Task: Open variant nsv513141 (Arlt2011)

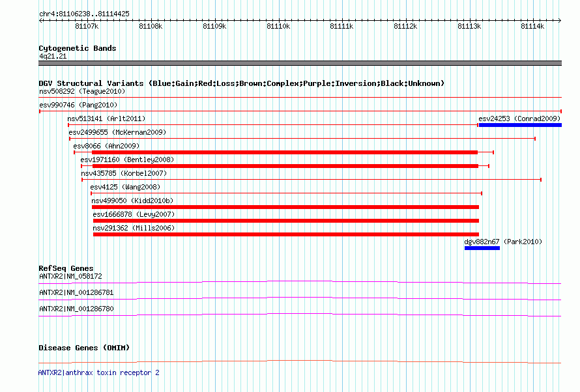Action: pyautogui.click(x=106, y=119)
